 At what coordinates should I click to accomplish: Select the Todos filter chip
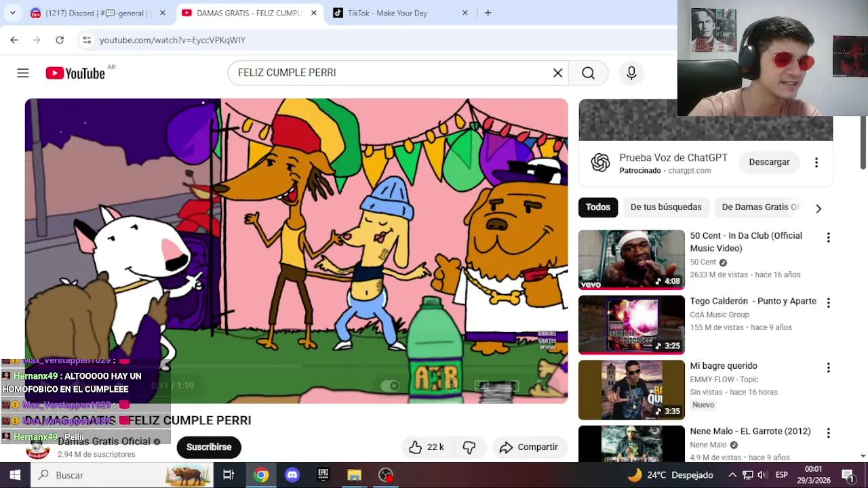(x=598, y=207)
